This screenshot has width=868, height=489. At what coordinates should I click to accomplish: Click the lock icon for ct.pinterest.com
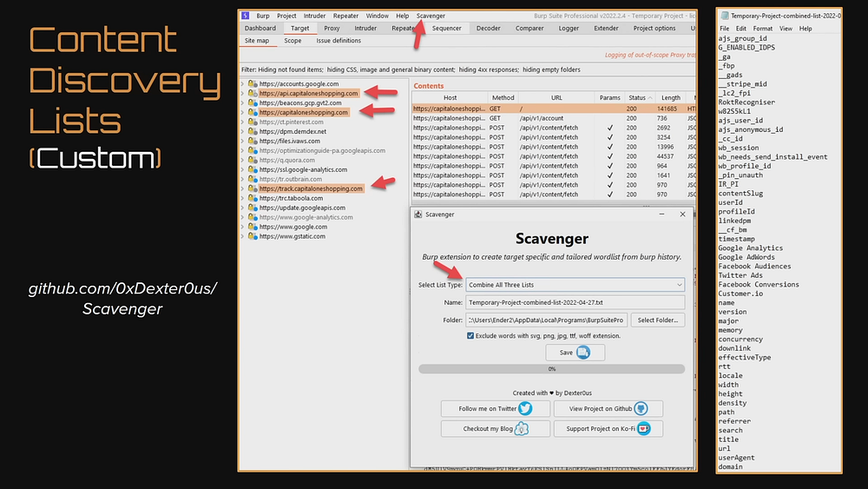(253, 122)
